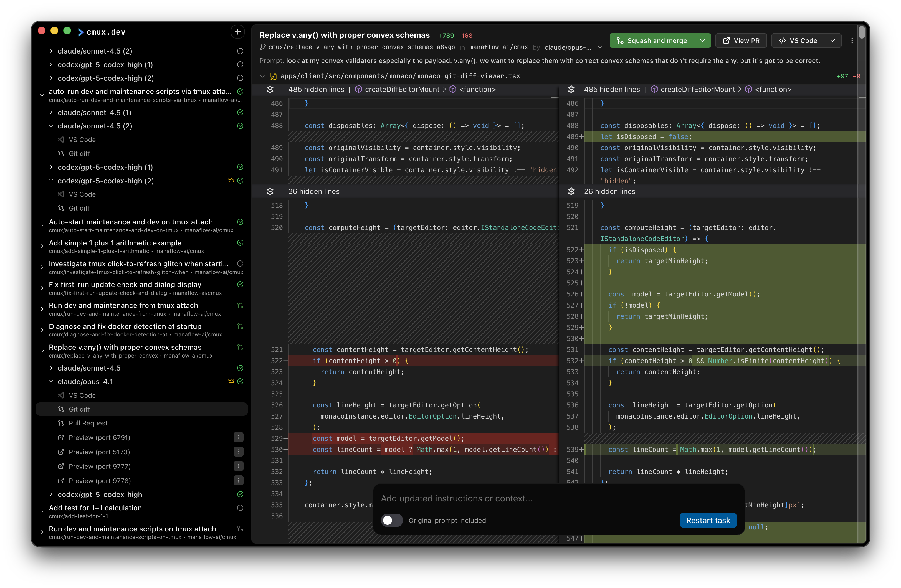This screenshot has height=588, width=901.
Task: Open the Squash and merge dropdown arrow
Action: 702,40
